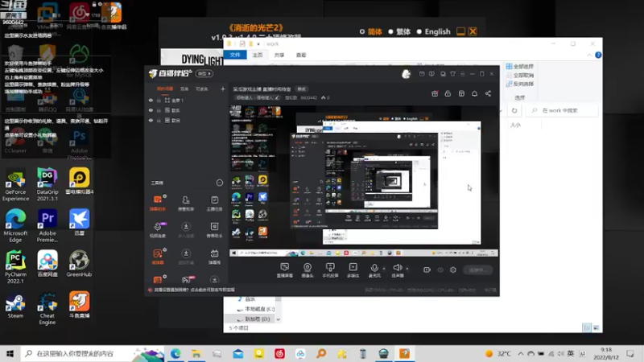Toggle visibility eye of 全屏 1 source
644x362 pixels.
(x=151, y=100)
